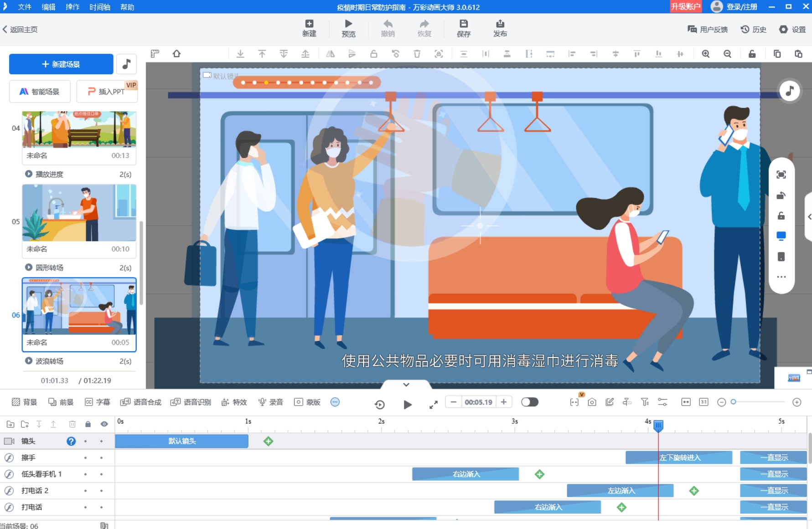Click the 新建场景 button
Screen dimensions: 812x529
pos(61,64)
